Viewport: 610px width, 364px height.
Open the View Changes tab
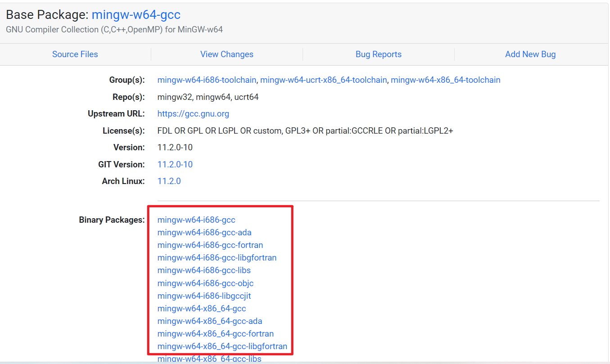[x=227, y=54]
